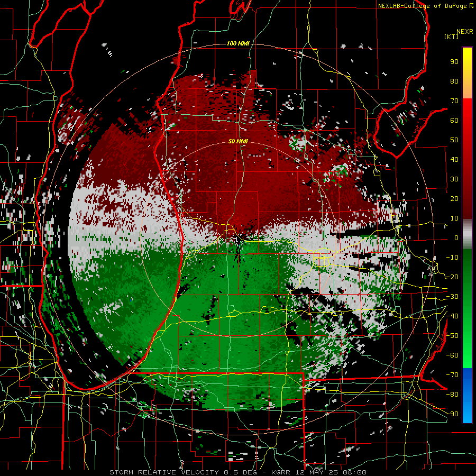Click the 10 value on velocity scale

tap(454, 218)
